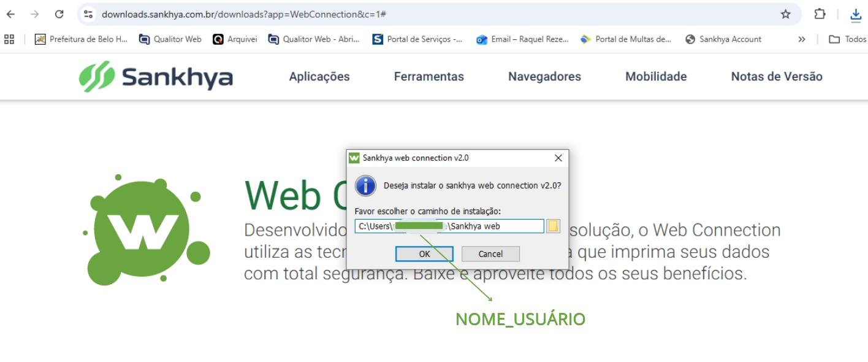Open the Sankhya Account bookmark
The height and width of the screenshot is (362, 868).
pyautogui.click(x=723, y=39)
